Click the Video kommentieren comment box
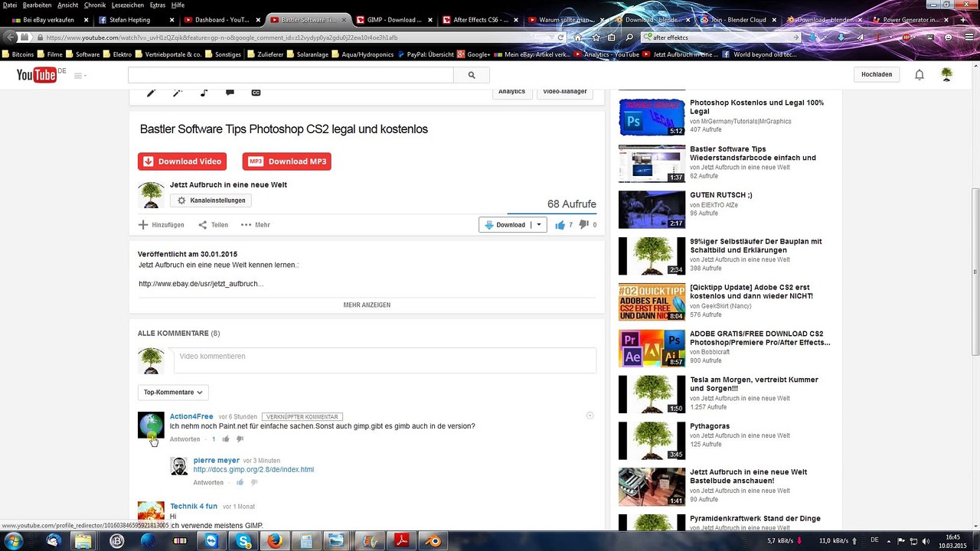Screen dimensions: 980x551 [385, 360]
